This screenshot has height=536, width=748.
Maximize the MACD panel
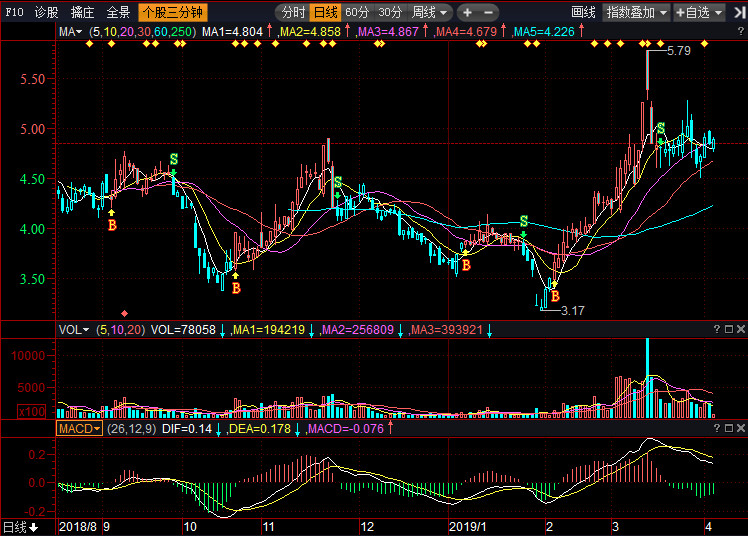728,428
